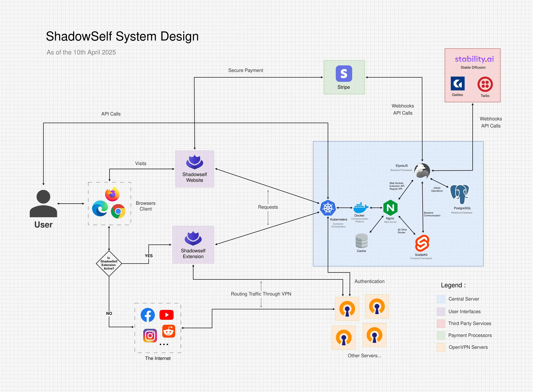Click the YouTube icon in The Internet box
The width and height of the screenshot is (533, 392).
pos(167,315)
